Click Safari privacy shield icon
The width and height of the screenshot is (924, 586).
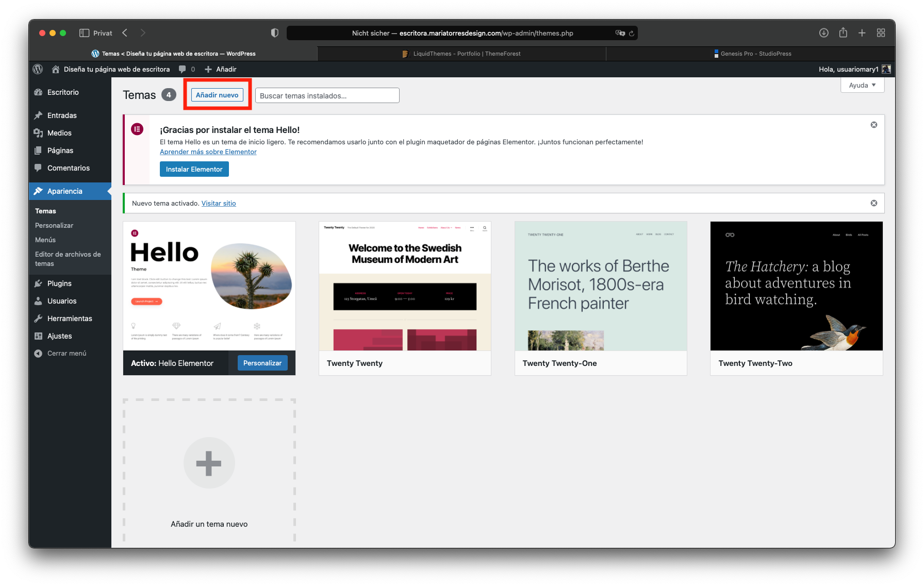click(x=275, y=33)
